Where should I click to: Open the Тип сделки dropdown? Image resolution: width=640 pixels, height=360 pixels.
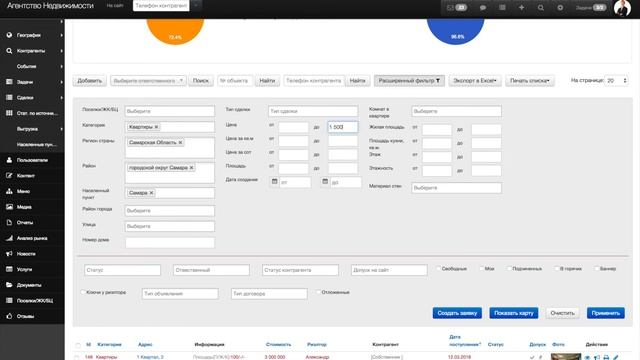click(313, 111)
